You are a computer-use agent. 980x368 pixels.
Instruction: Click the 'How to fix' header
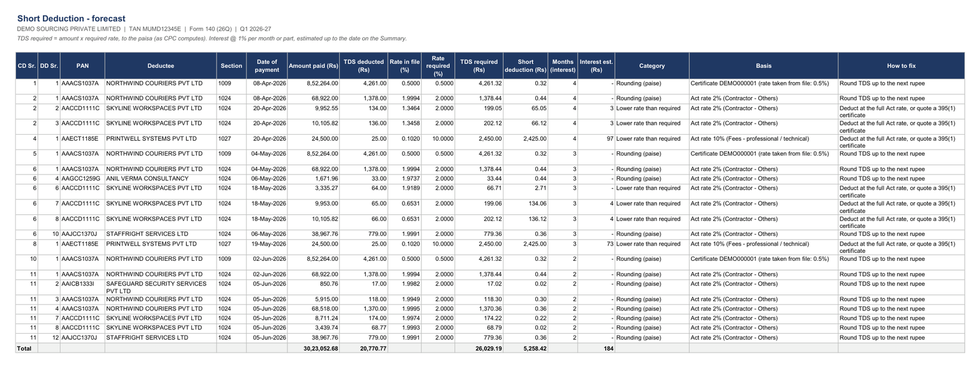901,66
